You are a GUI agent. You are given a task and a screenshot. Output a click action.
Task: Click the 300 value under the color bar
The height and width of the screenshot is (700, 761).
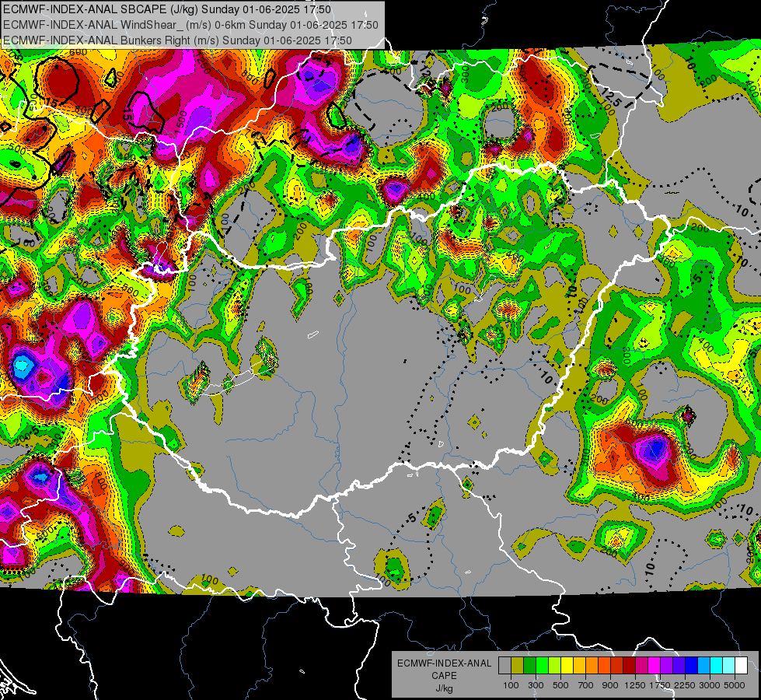536,685
